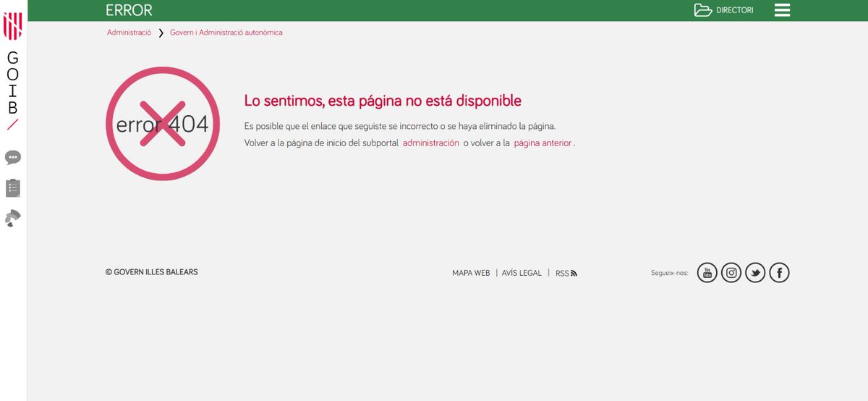Follow the administración subportal link

pos(431,143)
